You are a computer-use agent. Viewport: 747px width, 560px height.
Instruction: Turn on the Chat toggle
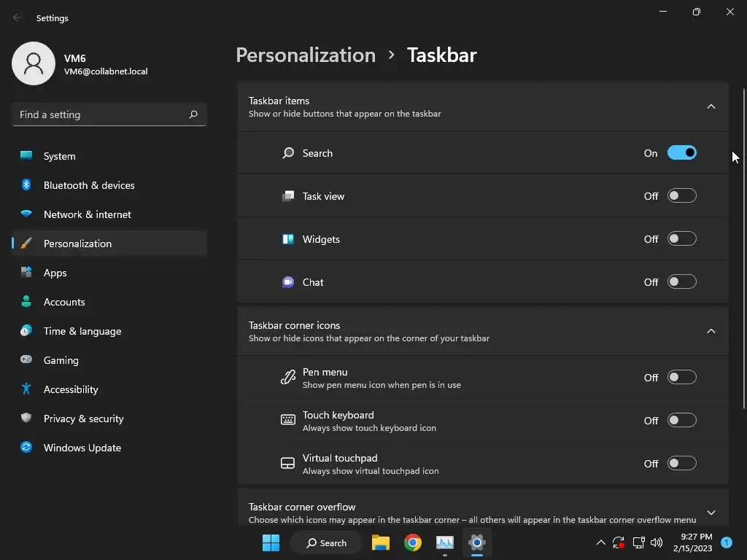(682, 282)
